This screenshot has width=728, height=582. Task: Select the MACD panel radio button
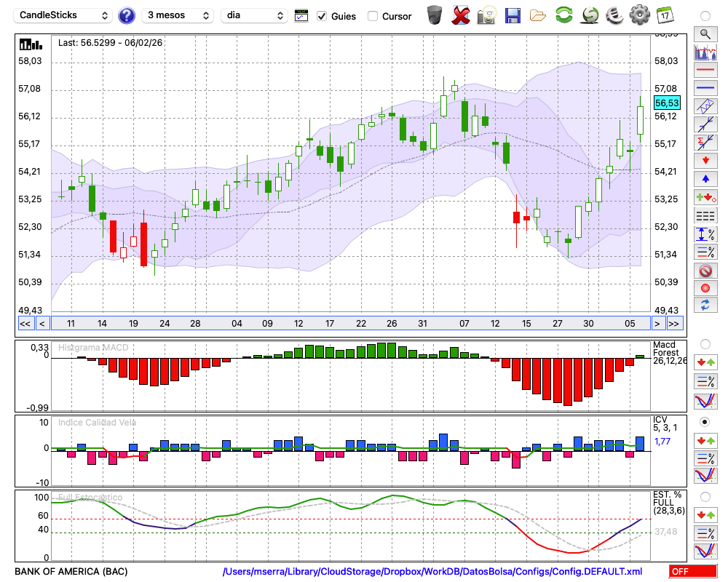pos(705,344)
